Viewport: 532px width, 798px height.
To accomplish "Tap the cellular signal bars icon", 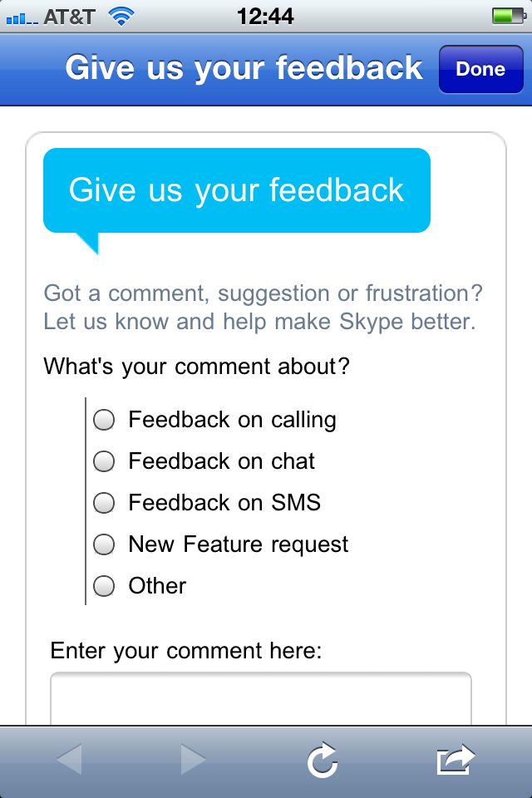I will pyautogui.click(x=22, y=17).
